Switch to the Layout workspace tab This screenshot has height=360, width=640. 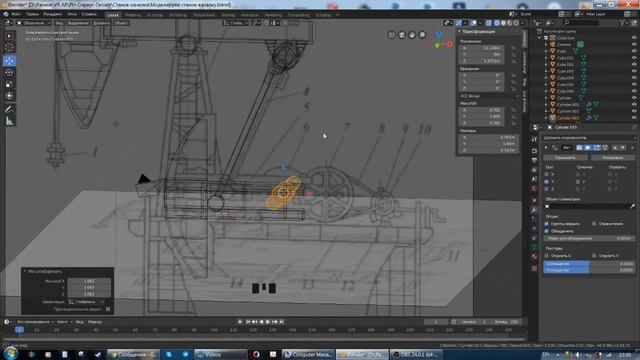(112, 15)
